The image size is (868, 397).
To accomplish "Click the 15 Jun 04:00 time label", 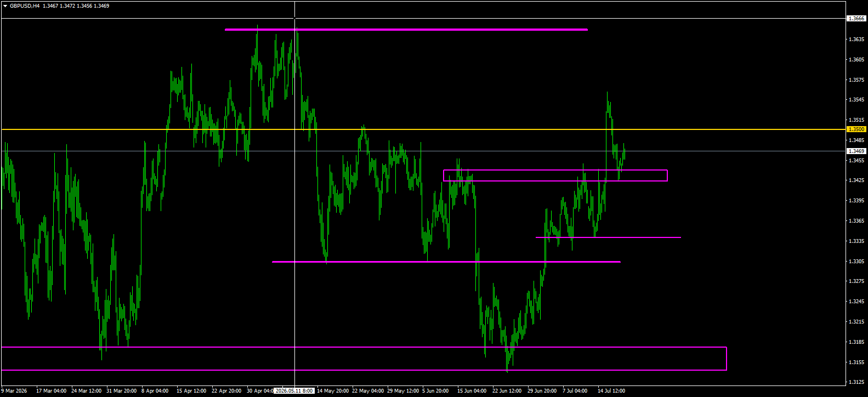I will [472, 391].
